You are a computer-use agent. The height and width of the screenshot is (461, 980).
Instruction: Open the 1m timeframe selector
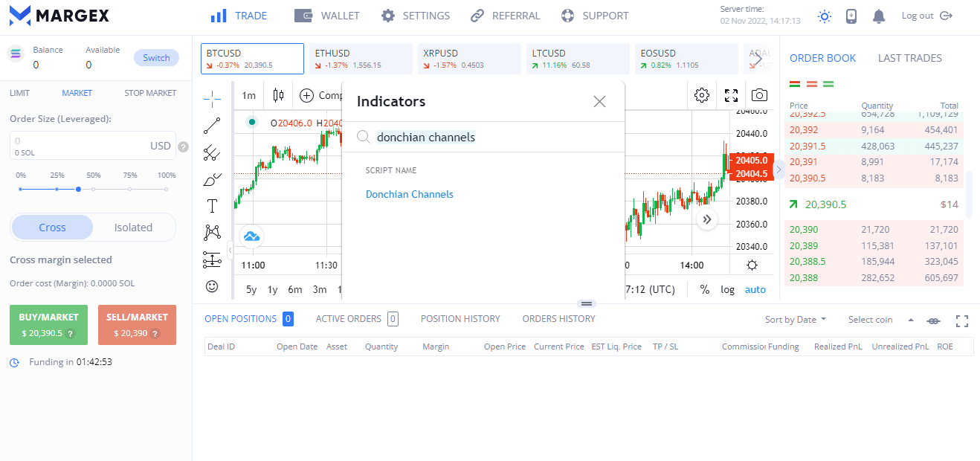248,95
